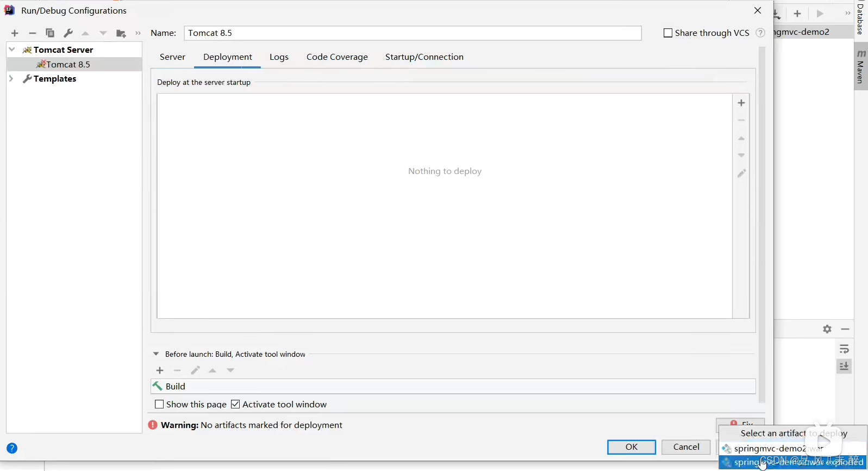The image size is (868, 471).
Task: Create new folder for configurations
Action: [x=121, y=33]
